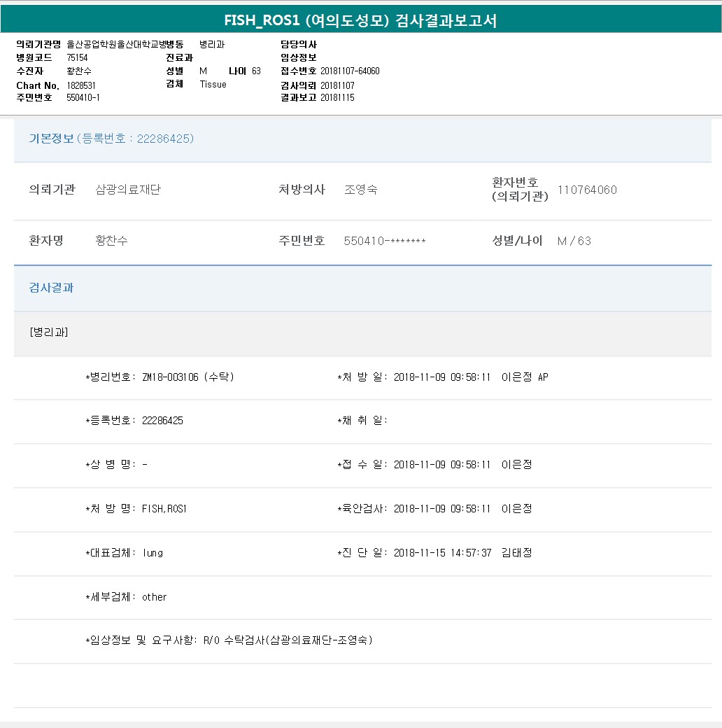Select the 임상정보 및 요구사항 R/O 수탁검사 line
The width and height of the screenshot is (722, 728).
click(x=229, y=640)
